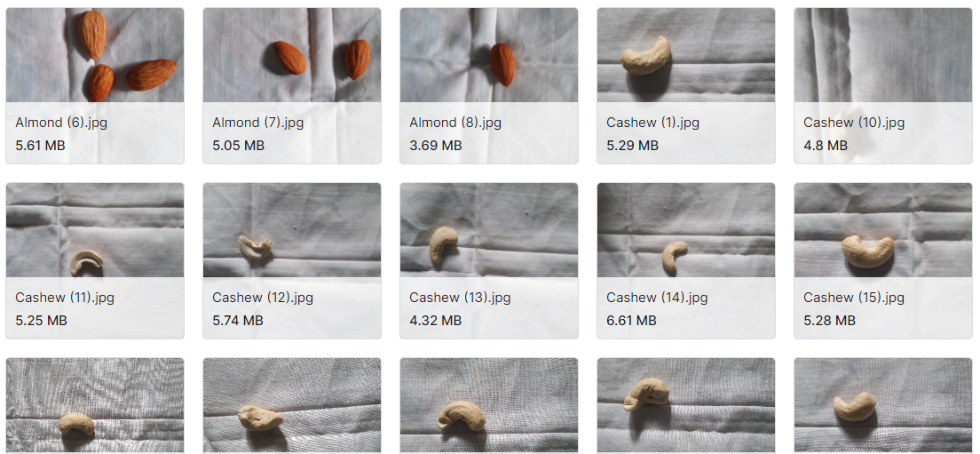Select the Cashew (14).jpg thumbnail
980x454 pixels.
686,230
